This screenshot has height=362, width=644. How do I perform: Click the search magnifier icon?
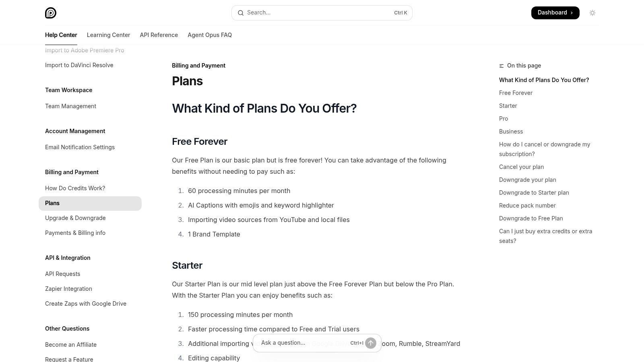241,13
